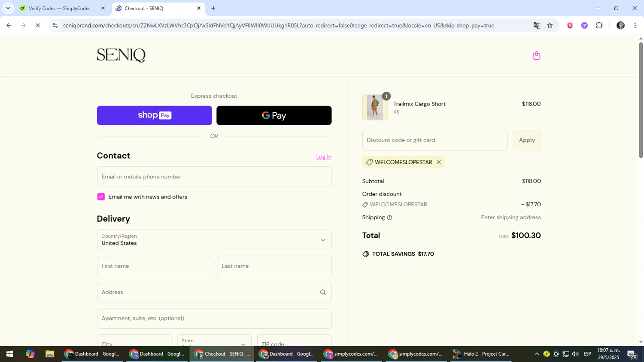Click the TOTAL SAVINGS $17.70 label

coord(403,254)
